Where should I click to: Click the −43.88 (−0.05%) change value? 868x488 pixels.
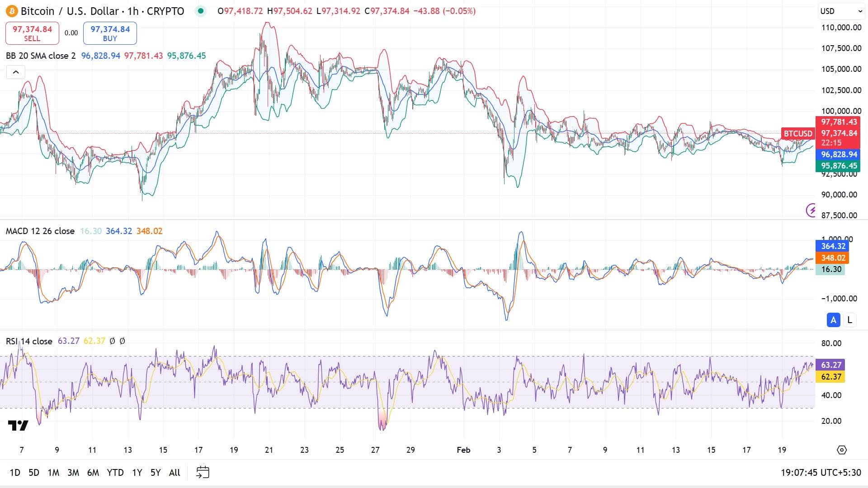pyautogui.click(x=444, y=11)
